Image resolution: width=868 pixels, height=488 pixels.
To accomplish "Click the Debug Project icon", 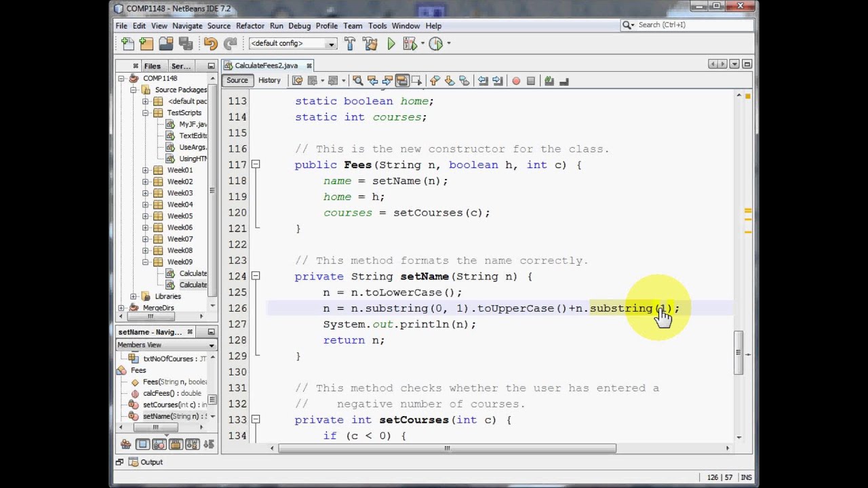I will (x=409, y=44).
